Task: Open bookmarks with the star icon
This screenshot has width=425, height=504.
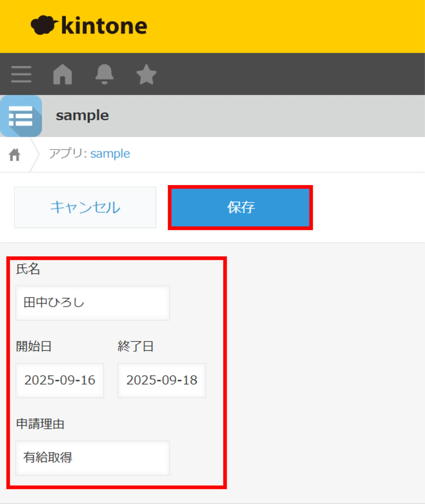Action: (146, 74)
